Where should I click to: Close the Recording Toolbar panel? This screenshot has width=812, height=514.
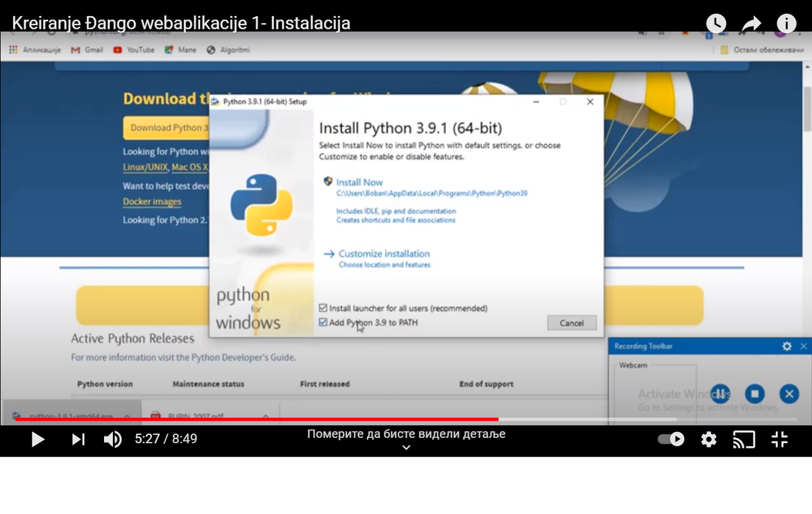[x=803, y=346]
